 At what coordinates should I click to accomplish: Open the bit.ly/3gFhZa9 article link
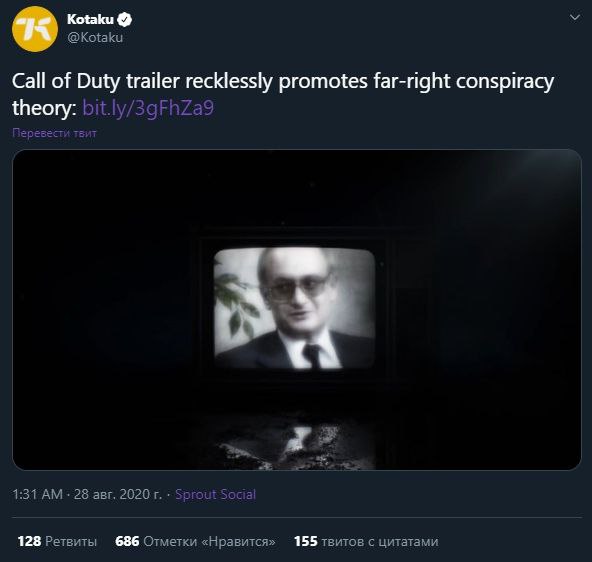(x=148, y=108)
